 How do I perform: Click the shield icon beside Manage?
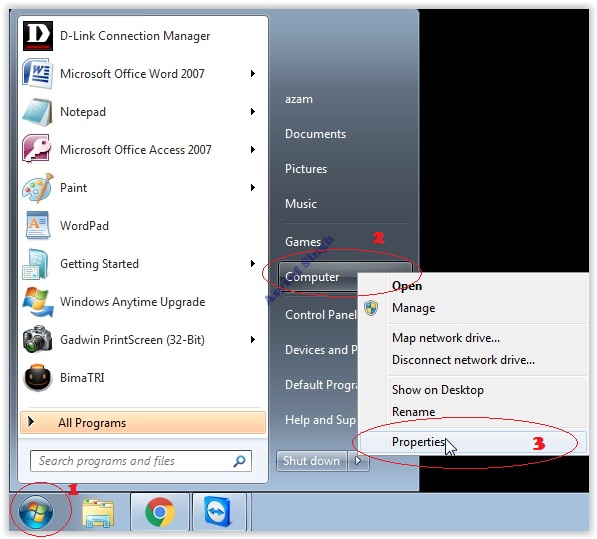click(x=370, y=308)
